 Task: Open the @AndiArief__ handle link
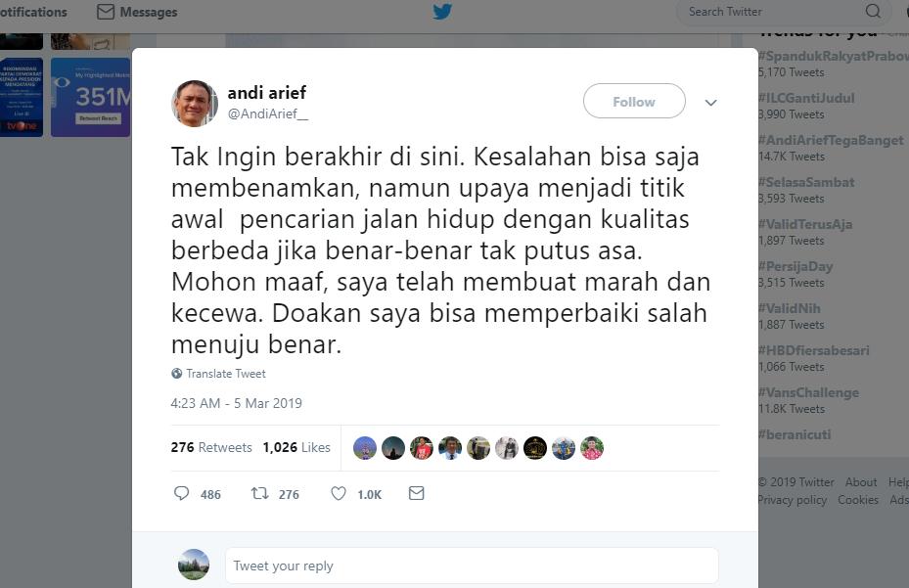[268, 113]
